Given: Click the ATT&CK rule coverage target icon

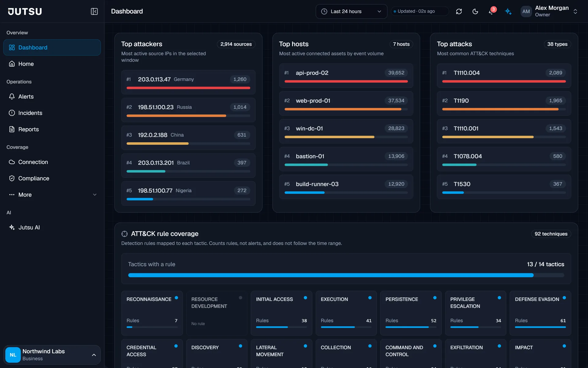Looking at the screenshot, I should (x=124, y=234).
